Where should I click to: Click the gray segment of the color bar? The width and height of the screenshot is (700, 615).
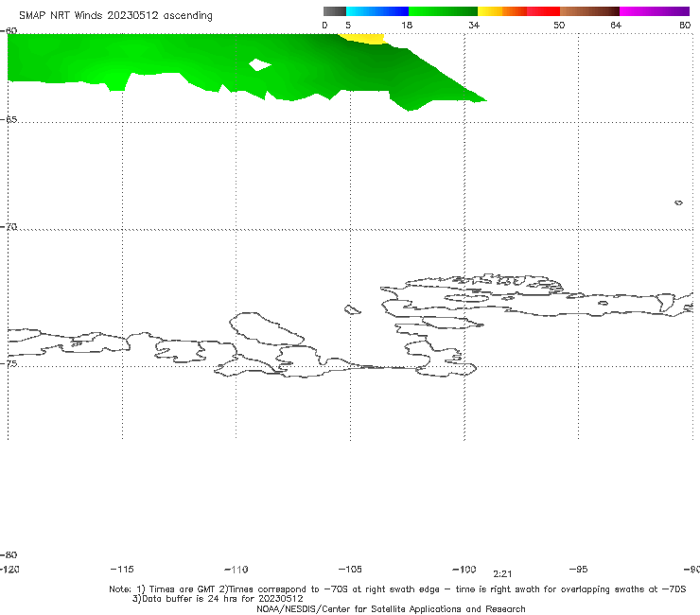334,11
